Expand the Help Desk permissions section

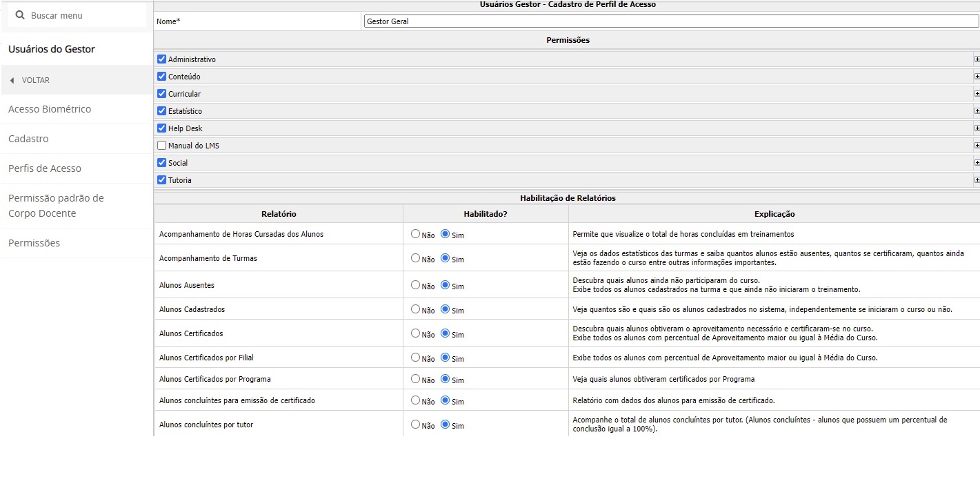click(977, 128)
